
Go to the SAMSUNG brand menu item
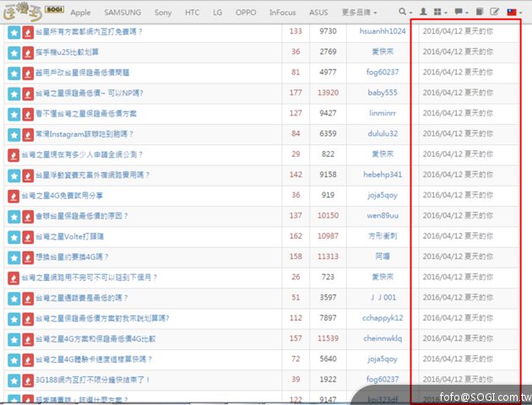[x=122, y=13]
